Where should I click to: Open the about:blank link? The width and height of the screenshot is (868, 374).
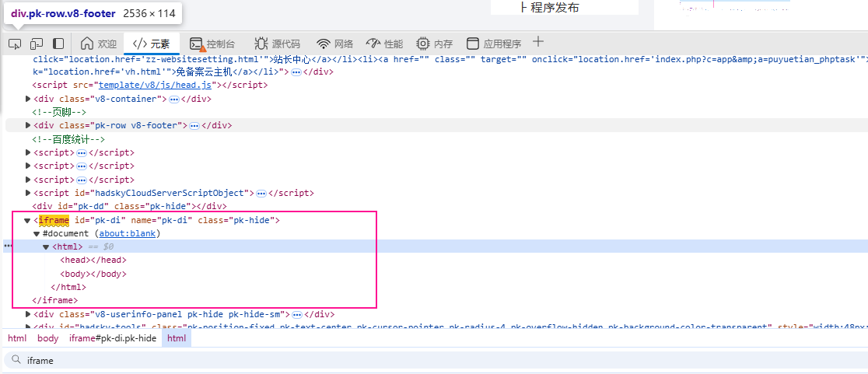tap(128, 233)
